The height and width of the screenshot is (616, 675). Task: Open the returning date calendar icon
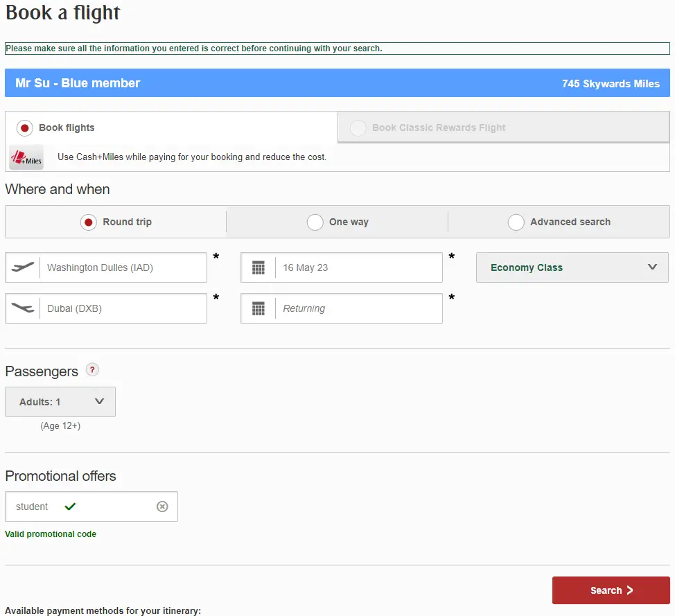click(258, 308)
